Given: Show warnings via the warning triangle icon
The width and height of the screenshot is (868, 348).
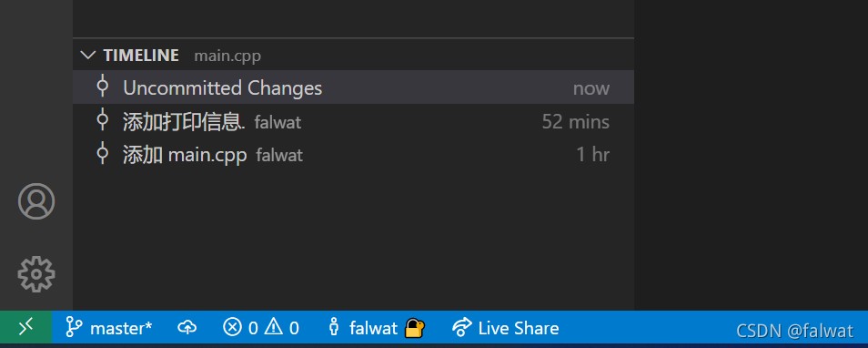Looking at the screenshot, I should [274, 328].
